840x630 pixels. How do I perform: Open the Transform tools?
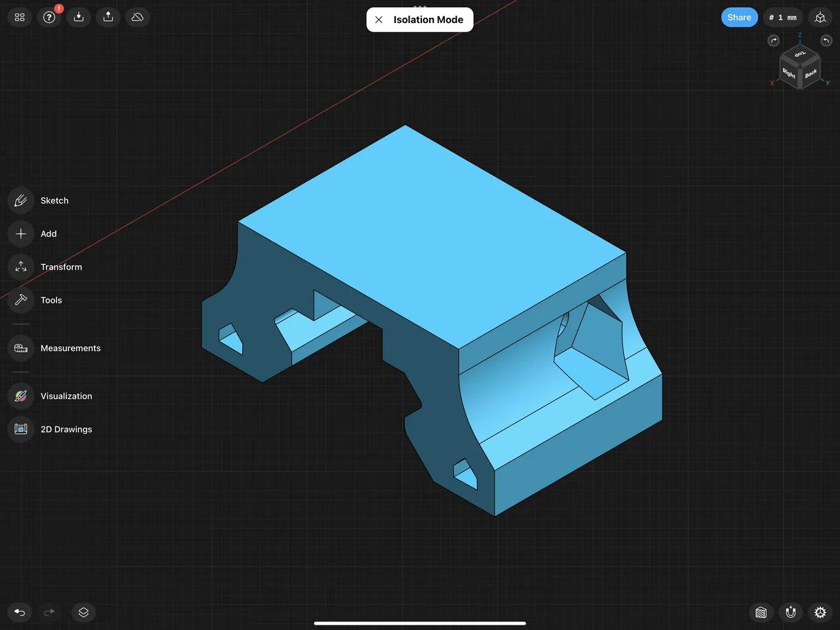pos(21,267)
